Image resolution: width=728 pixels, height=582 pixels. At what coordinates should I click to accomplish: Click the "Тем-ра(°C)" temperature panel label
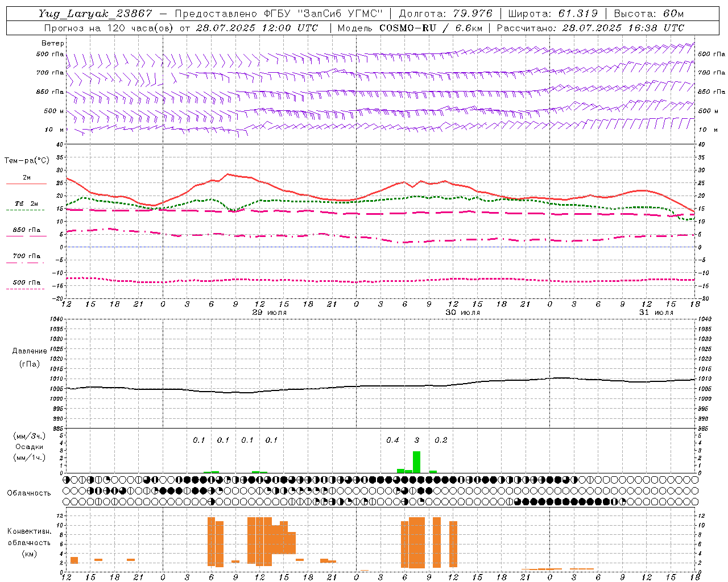pyautogui.click(x=27, y=161)
